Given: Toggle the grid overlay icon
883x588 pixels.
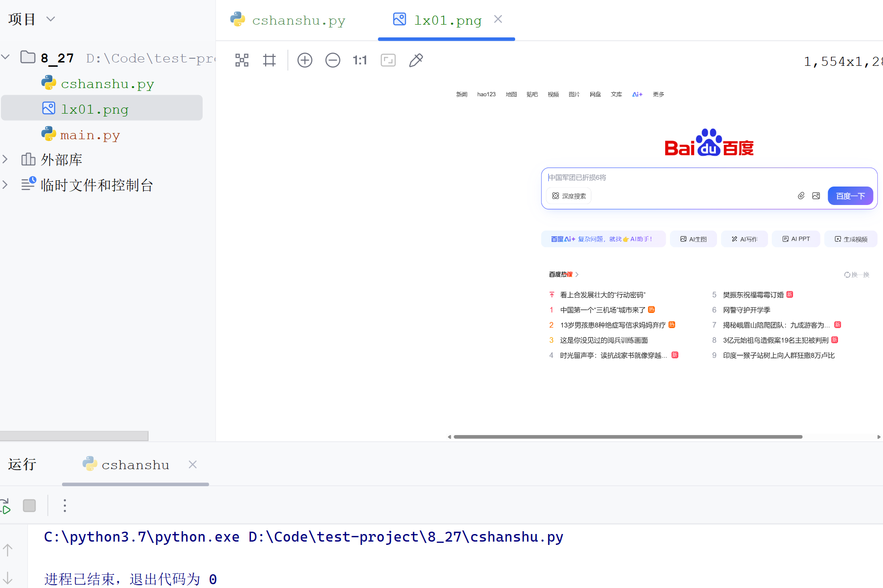Looking at the screenshot, I should click(269, 60).
